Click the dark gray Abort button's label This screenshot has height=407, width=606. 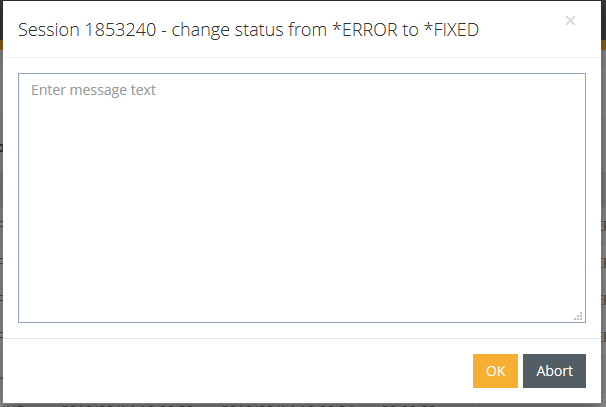point(554,371)
